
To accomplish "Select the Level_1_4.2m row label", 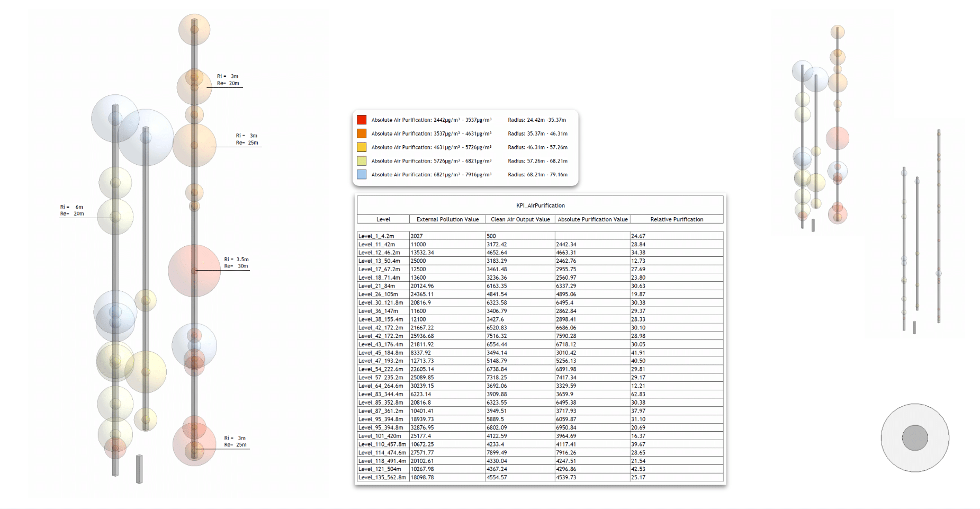I will point(376,236).
